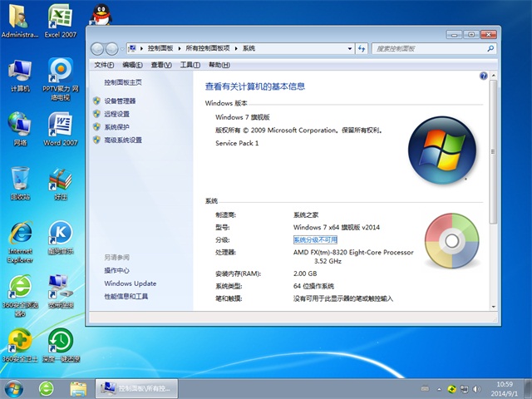Open the 文件(F) menu

pos(104,65)
